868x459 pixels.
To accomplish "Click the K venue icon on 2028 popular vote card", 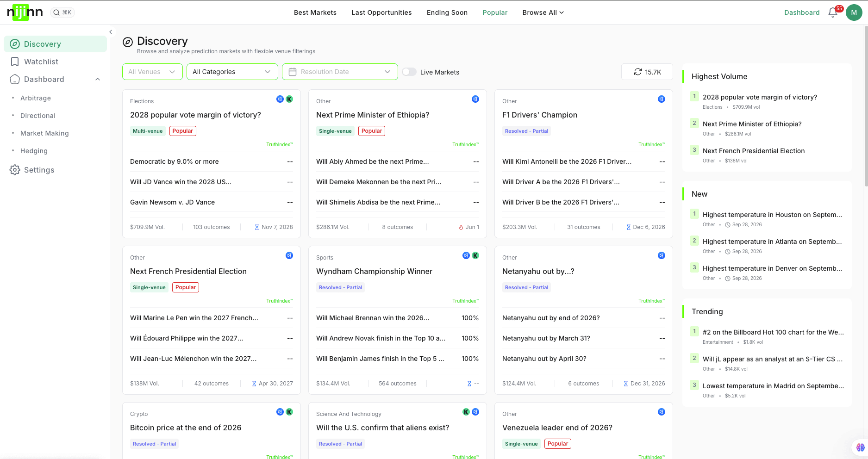I will [x=289, y=99].
